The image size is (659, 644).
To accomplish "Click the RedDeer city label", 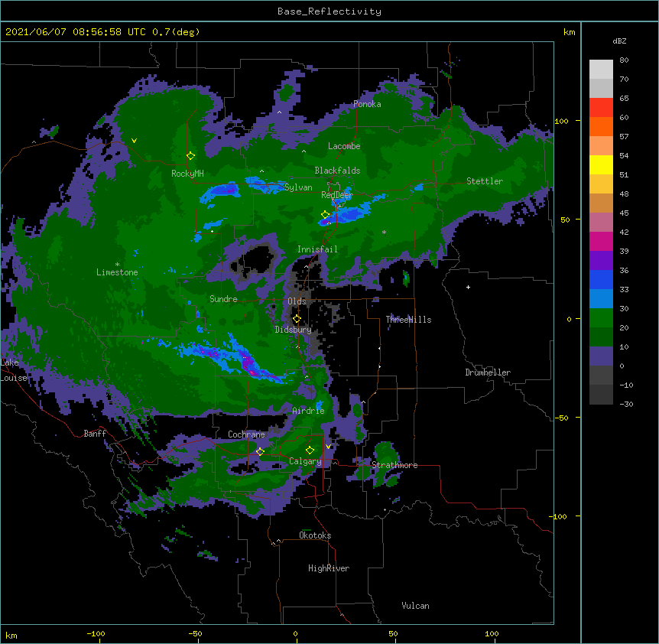I will [x=337, y=194].
